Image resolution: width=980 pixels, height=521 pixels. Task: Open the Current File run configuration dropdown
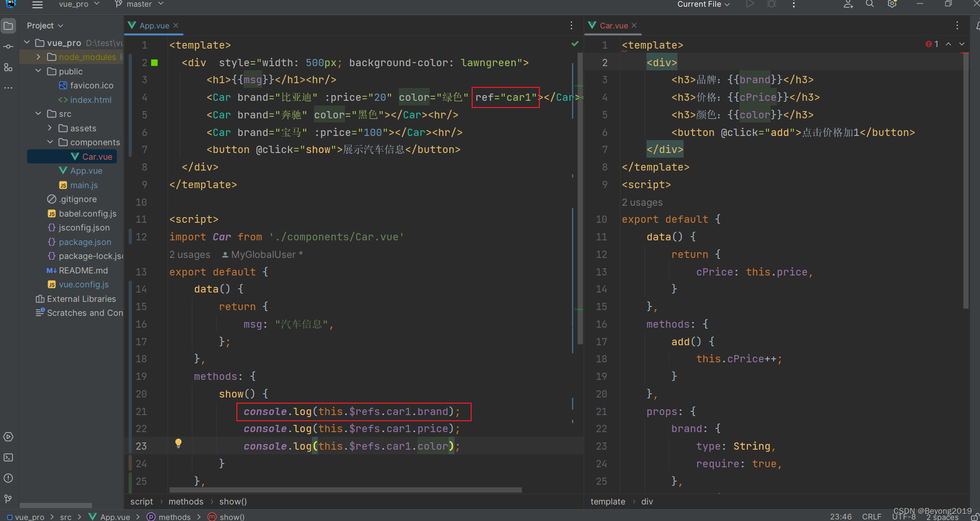[x=704, y=4]
